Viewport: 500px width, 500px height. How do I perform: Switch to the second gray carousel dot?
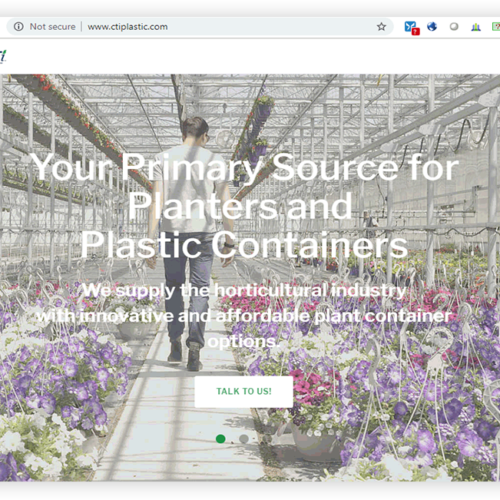[x=244, y=439]
